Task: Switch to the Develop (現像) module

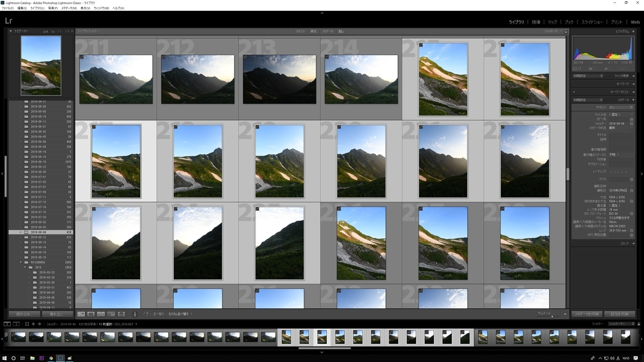Action: 536,23
